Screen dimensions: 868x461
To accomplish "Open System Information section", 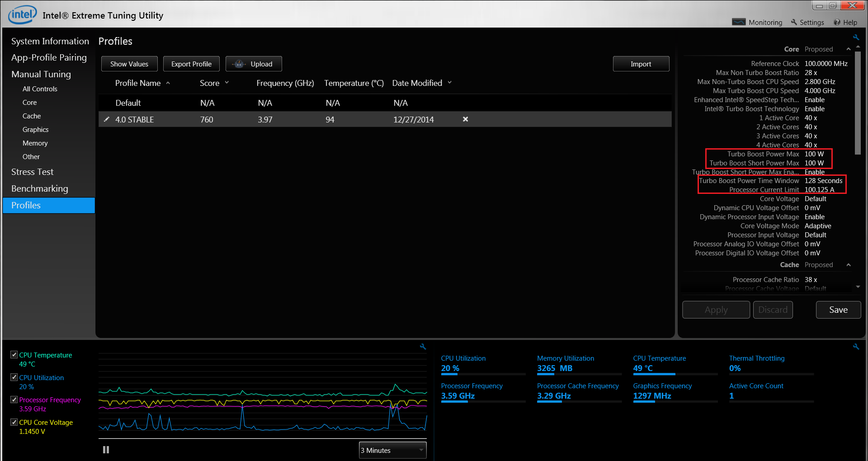I will pos(50,41).
